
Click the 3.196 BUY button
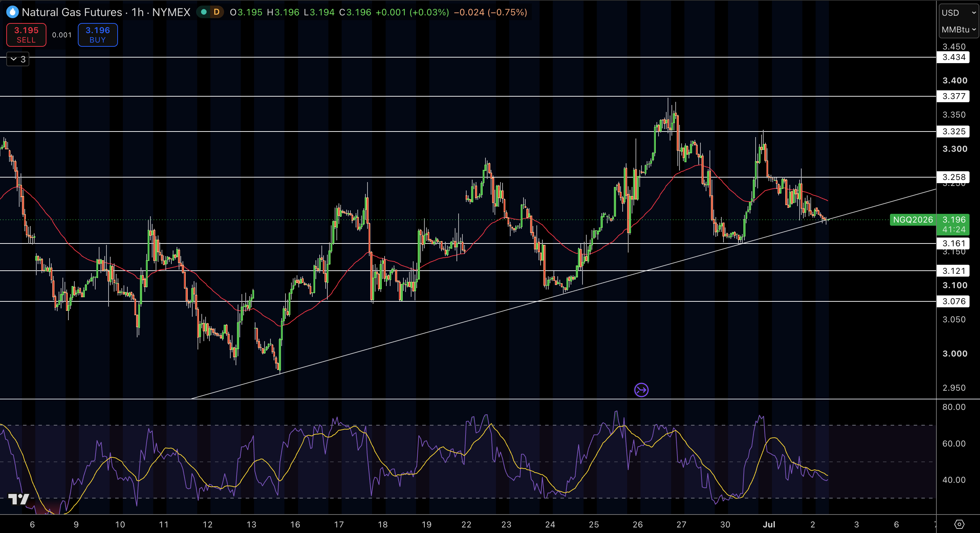click(x=98, y=35)
